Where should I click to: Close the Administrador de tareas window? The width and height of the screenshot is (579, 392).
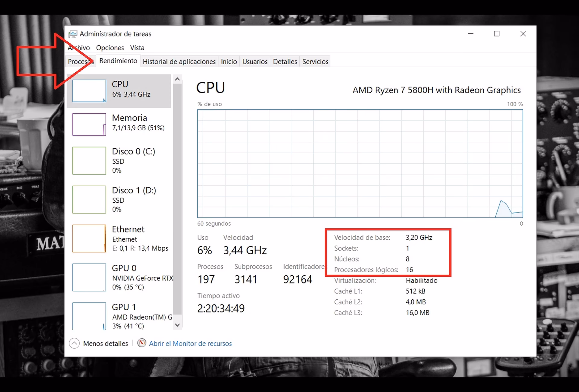[x=523, y=33]
